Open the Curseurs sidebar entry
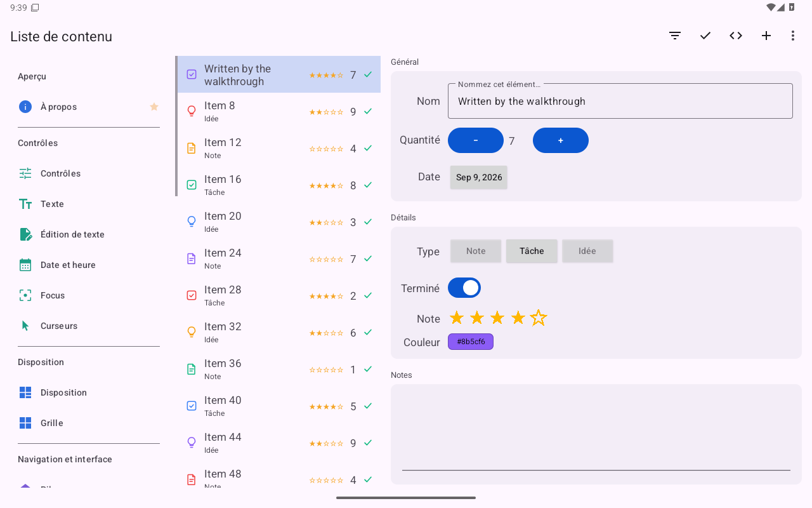Viewport: 812px width, 508px height. [x=89, y=326]
